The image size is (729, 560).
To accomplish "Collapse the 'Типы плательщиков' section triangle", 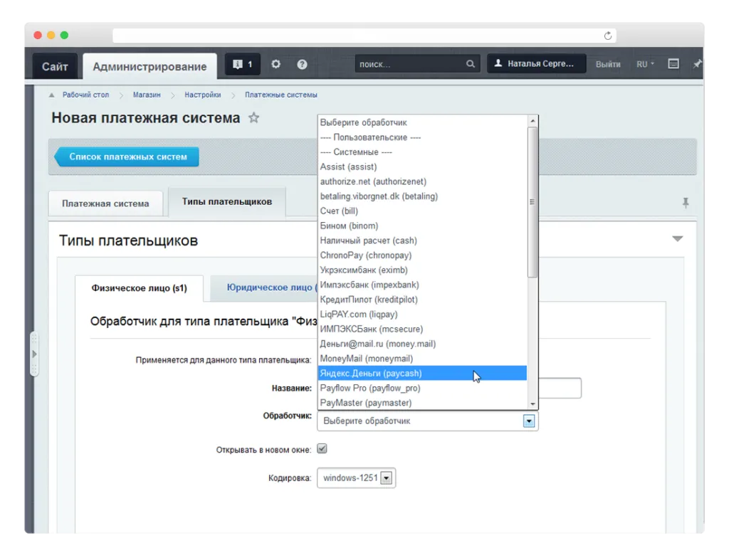I will [677, 239].
